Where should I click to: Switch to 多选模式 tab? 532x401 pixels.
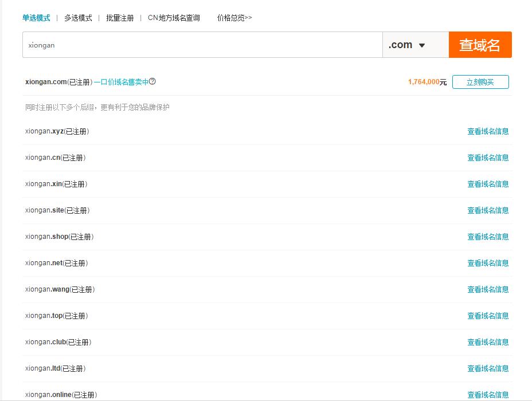tap(78, 18)
